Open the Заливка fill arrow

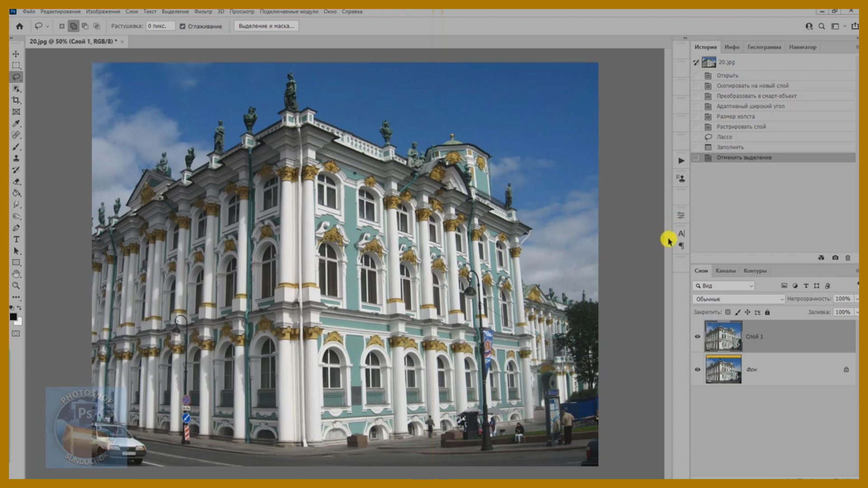[856, 312]
